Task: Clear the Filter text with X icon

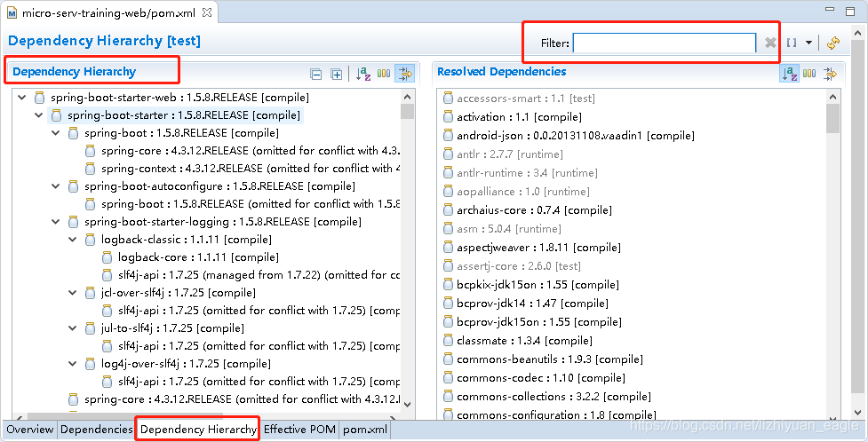Action: 770,43
